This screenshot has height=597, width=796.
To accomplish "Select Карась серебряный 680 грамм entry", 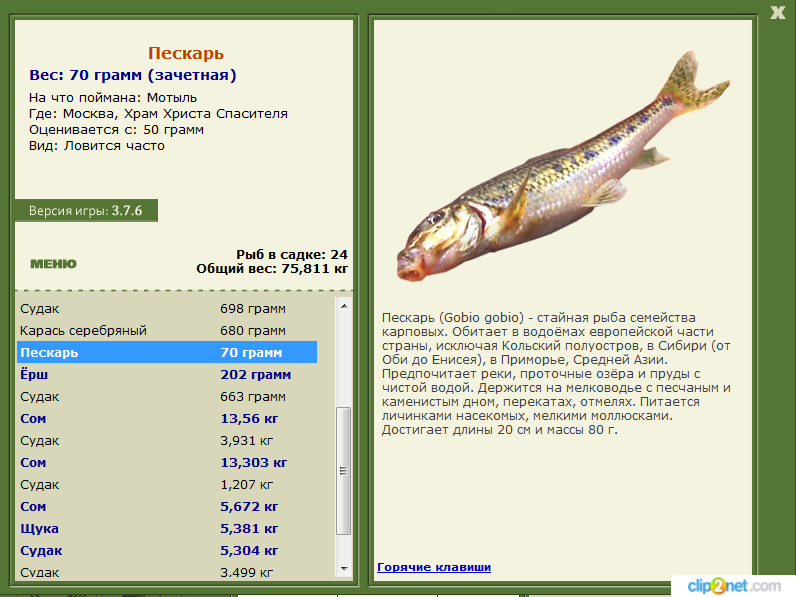I will coord(167,330).
